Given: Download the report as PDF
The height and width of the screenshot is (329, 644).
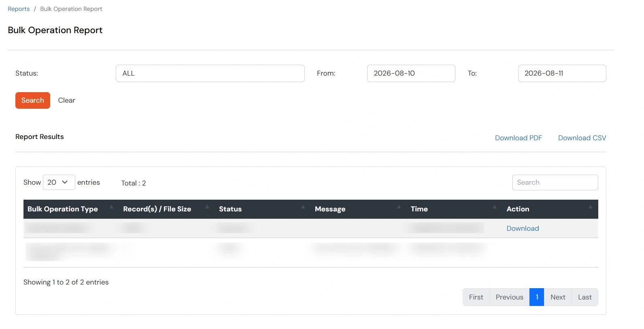Looking at the screenshot, I should (x=518, y=138).
